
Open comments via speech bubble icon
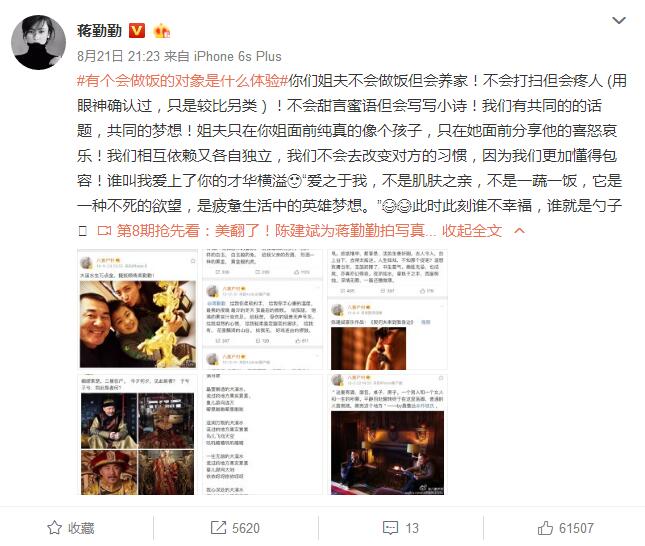[x=390, y=528]
